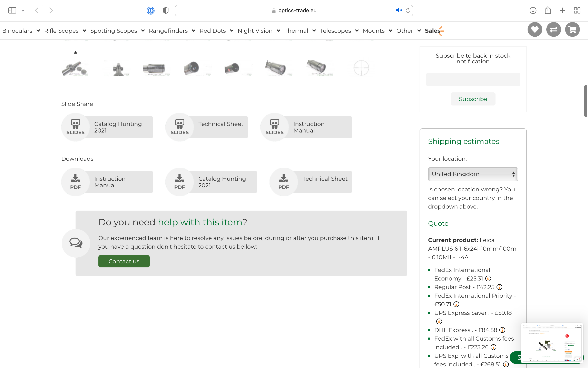Download Catalog Hunting 2021 PDF
This screenshot has width=588, height=368.
[x=211, y=182]
